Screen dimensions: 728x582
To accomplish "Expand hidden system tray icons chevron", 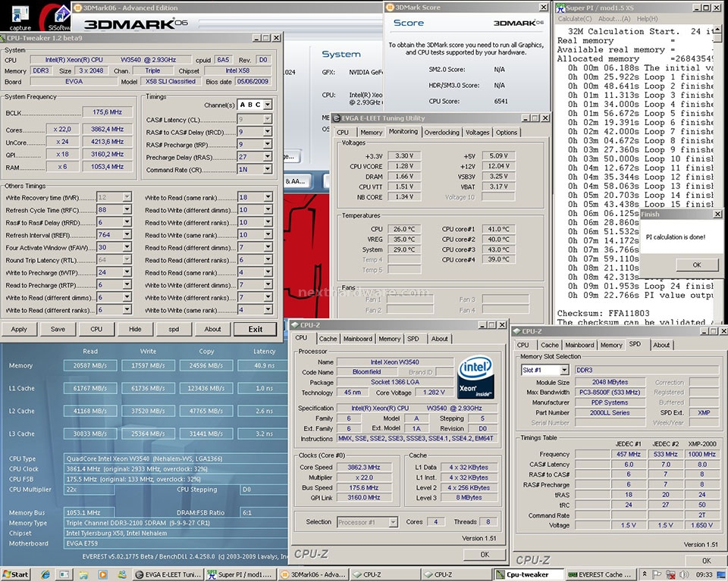I will tap(645, 574).
